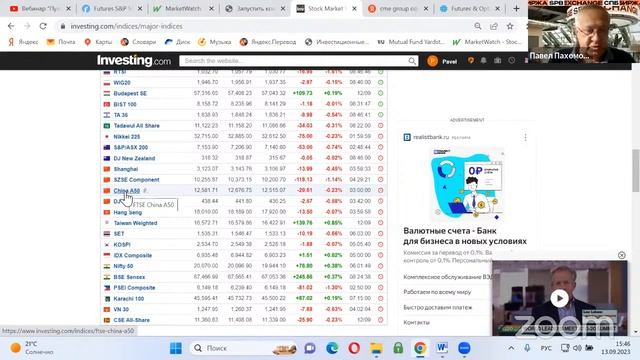Click Chrome icon in the taskbar
The height and width of the screenshot is (360, 640).
pos(420,348)
